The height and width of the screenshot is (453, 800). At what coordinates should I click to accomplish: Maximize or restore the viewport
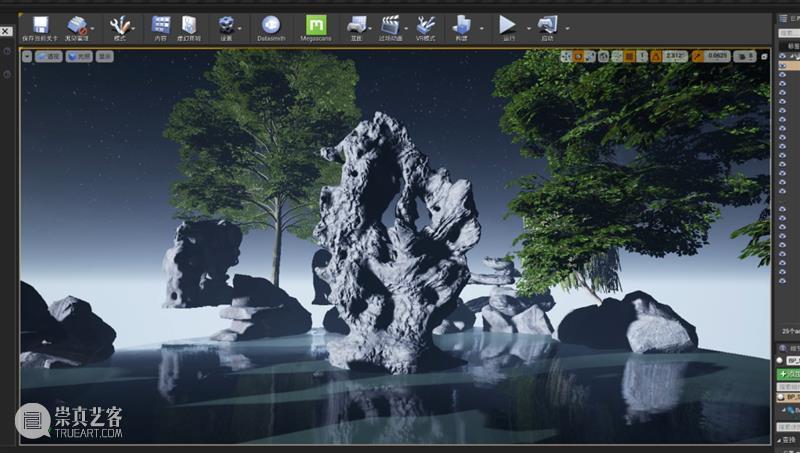[x=764, y=57]
